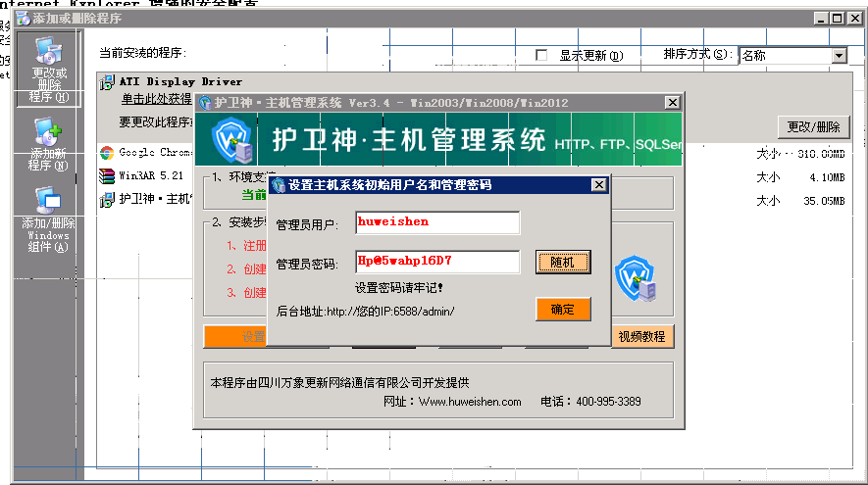Select the WinRAR 5.21 entry text
This screenshot has height=485, width=868.
(x=151, y=175)
